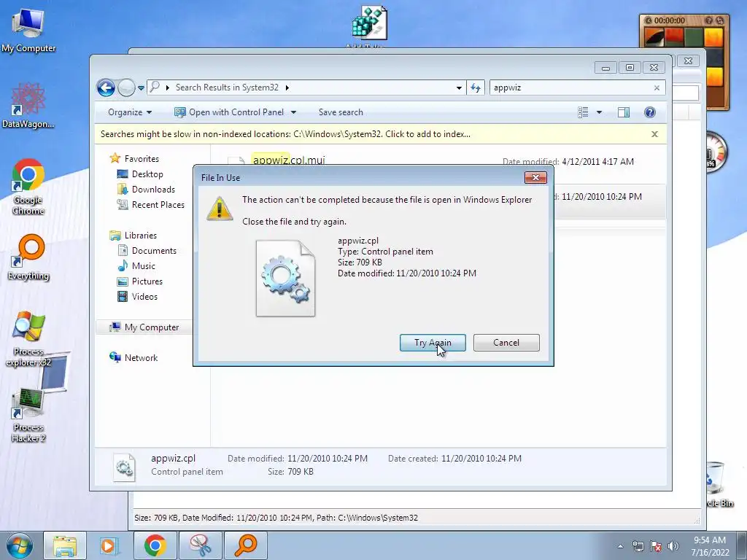Open Snipping Tool taskbar icon
The image size is (747, 560).
click(201, 545)
